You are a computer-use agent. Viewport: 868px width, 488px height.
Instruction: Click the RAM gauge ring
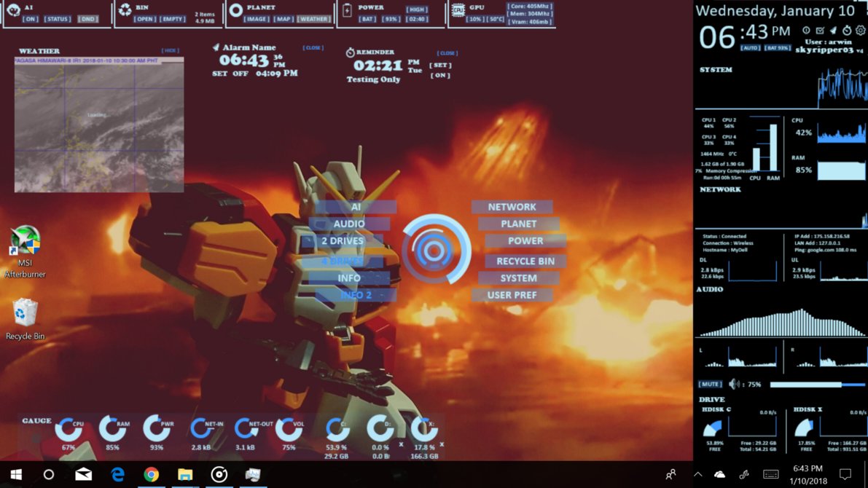tap(112, 429)
